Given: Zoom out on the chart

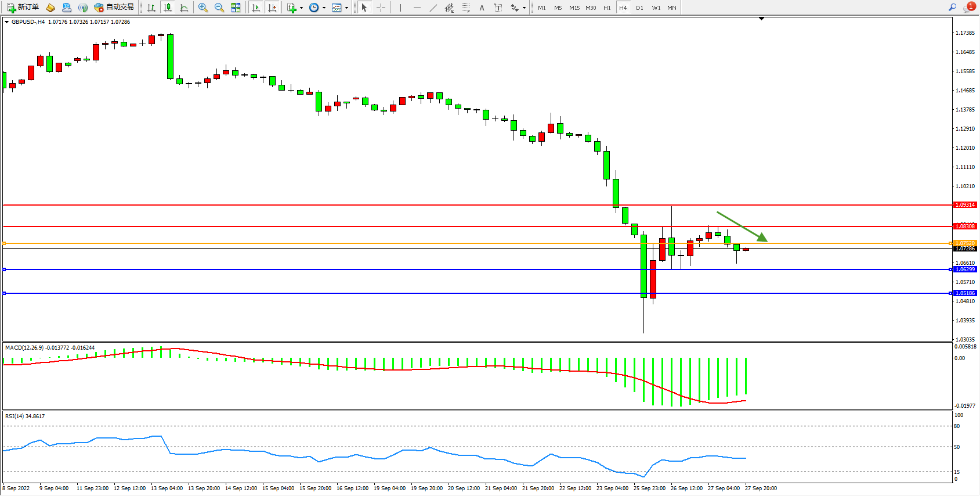Looking at the screenshot, I should pos(219,8).
